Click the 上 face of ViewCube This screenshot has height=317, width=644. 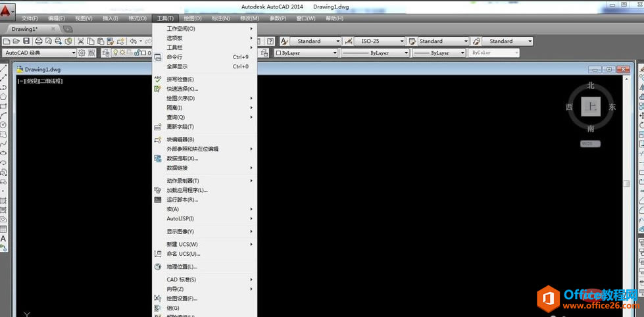click(x=591, y=107)
